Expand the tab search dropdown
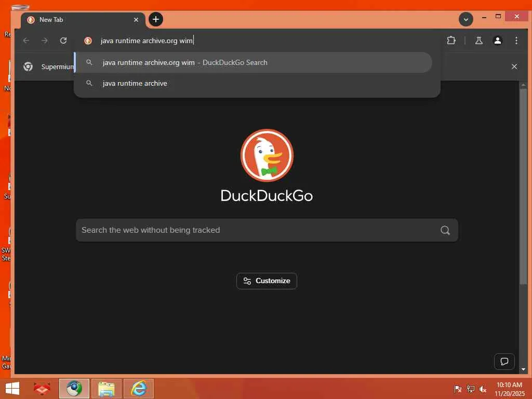 point(466,19)
